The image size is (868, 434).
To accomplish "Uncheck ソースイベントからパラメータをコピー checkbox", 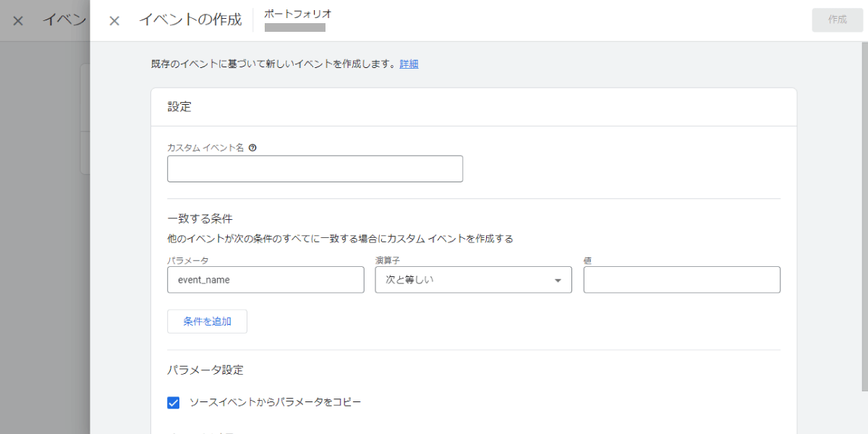I will click(x=173, y=402).
